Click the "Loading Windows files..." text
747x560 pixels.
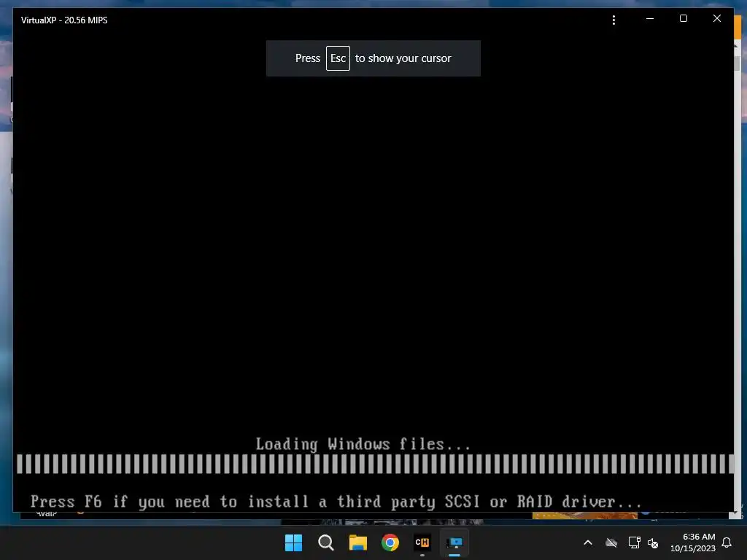363,444
